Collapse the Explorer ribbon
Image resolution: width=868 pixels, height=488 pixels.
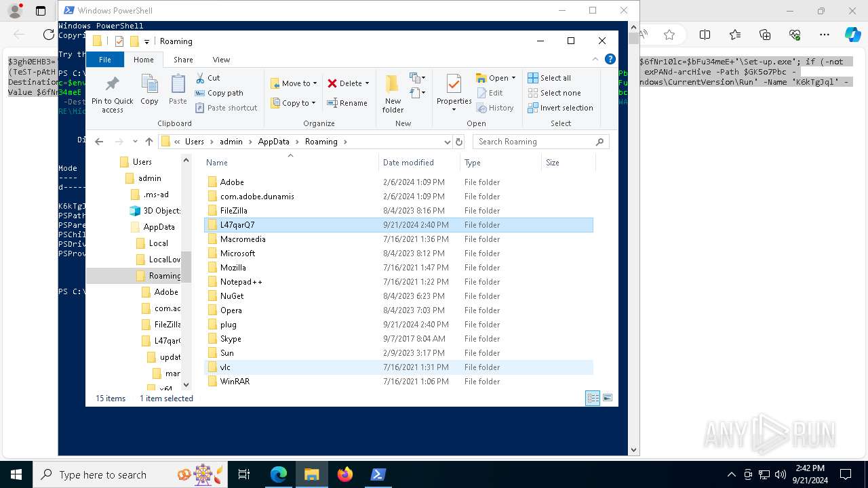click(595, 59)
